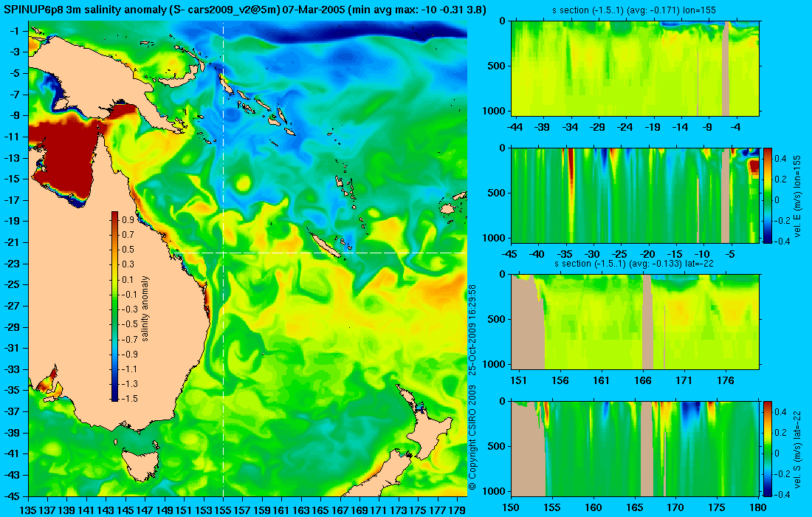Click the "25-Oct-2009 16:29:58" timestamp
Screen dimensions: 812x517
pos(472,329)
